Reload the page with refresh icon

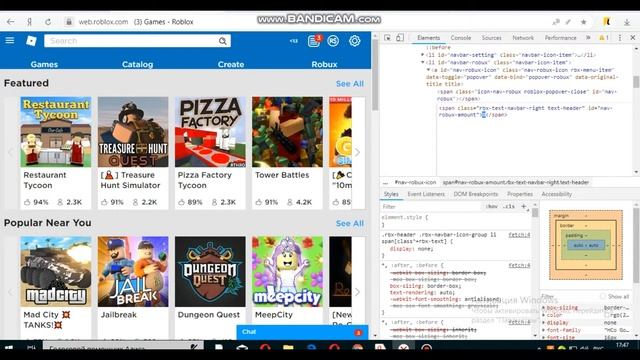48,22
